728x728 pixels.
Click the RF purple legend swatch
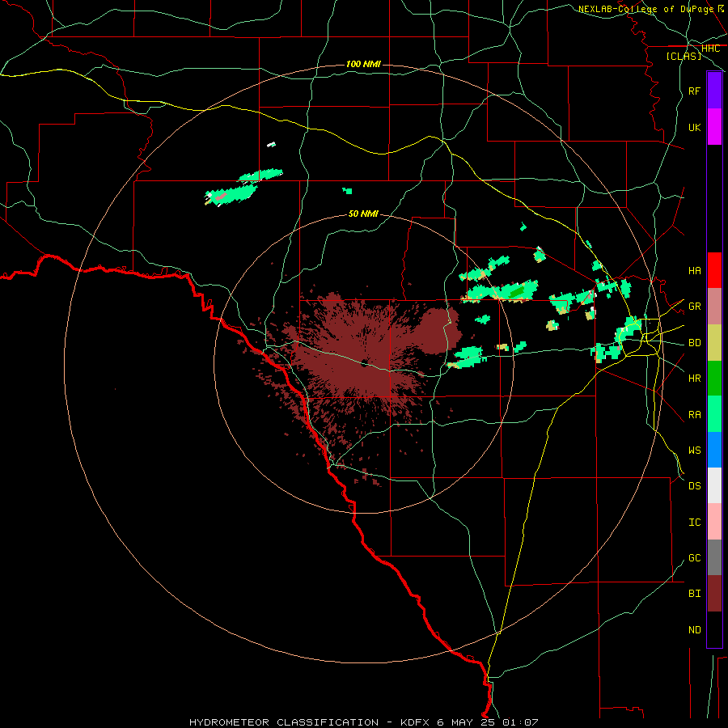714,91
